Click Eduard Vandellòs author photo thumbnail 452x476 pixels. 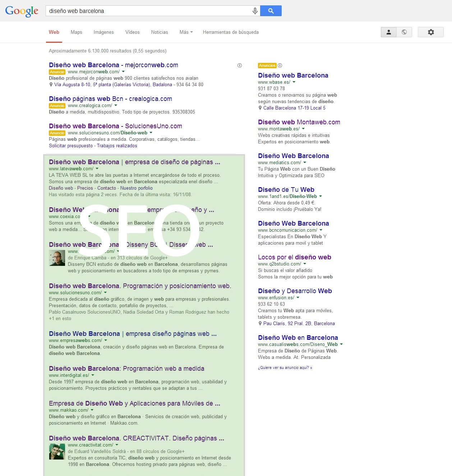point(57,452)
